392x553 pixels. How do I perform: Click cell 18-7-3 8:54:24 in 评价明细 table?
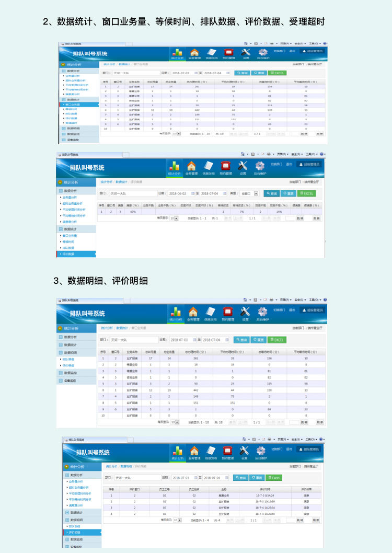click(x=265, y=496)
